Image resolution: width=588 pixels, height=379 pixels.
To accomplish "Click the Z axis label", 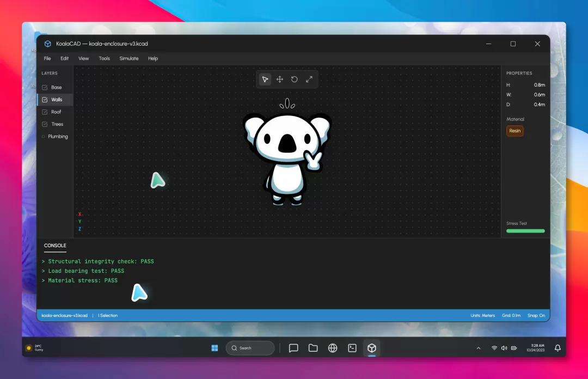I will tap(79, 229).
